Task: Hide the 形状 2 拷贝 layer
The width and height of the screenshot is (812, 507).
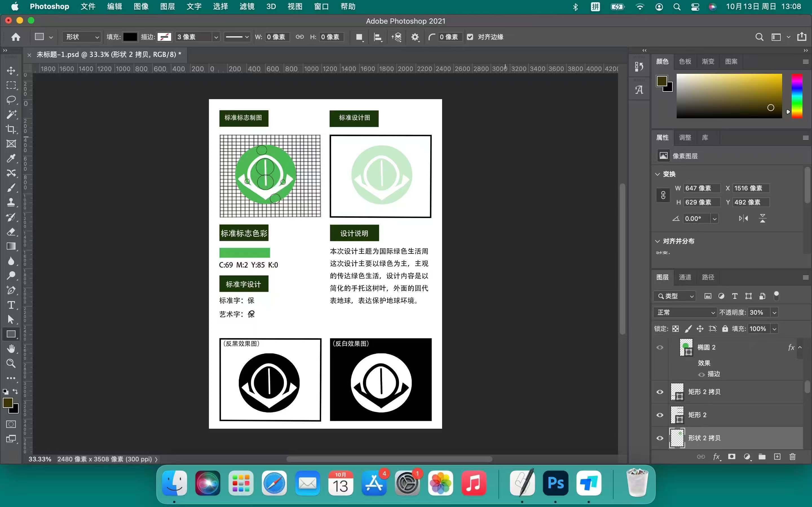Action: tap(660, 438)
